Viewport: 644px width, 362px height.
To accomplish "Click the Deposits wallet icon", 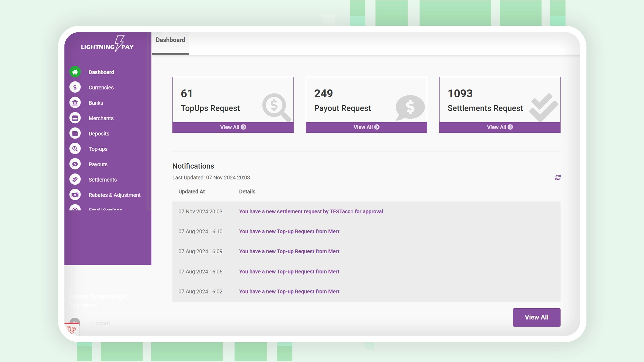I will tap(75, 134).
